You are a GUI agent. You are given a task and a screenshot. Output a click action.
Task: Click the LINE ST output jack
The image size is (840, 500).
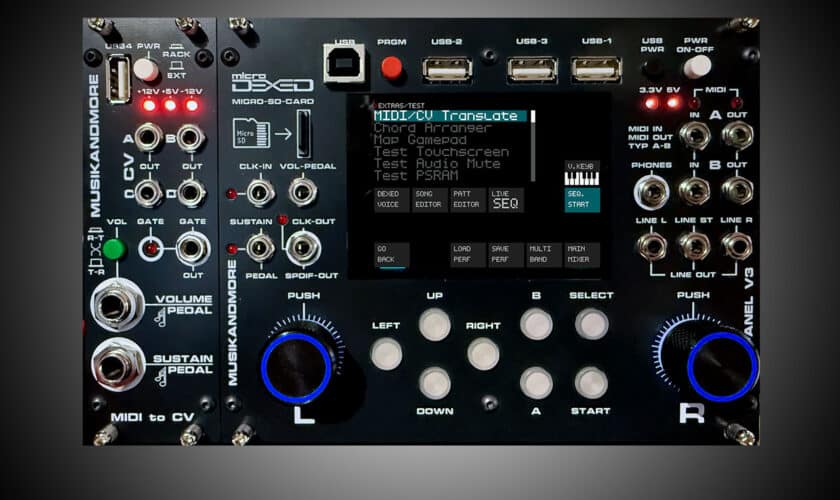694,245
